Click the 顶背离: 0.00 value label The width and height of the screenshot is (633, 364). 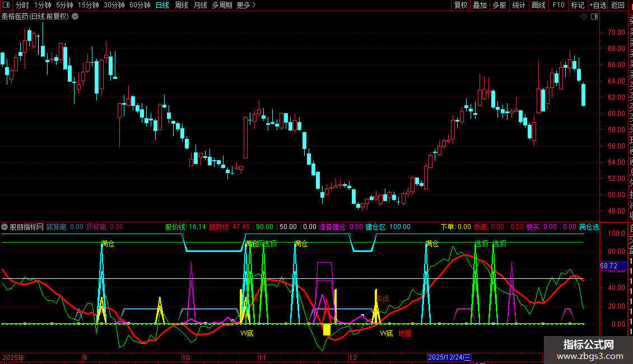[105, 227]
